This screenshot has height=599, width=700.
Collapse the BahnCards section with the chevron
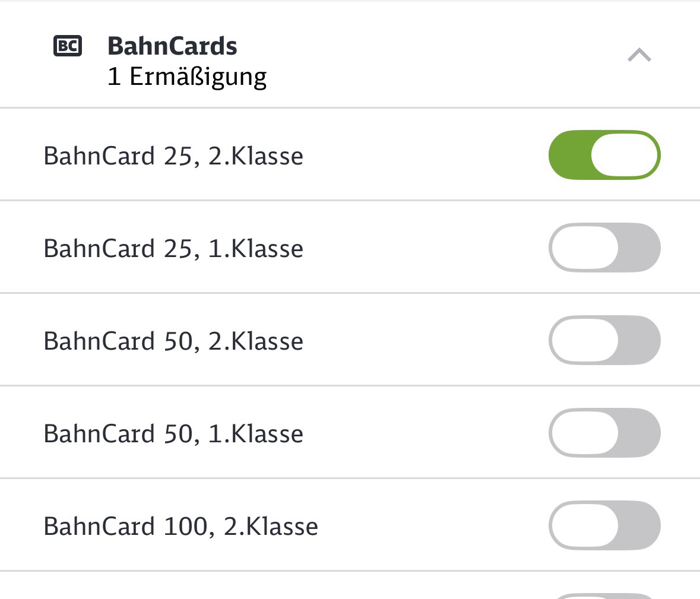pyautogui.click(x=639, y=55)
